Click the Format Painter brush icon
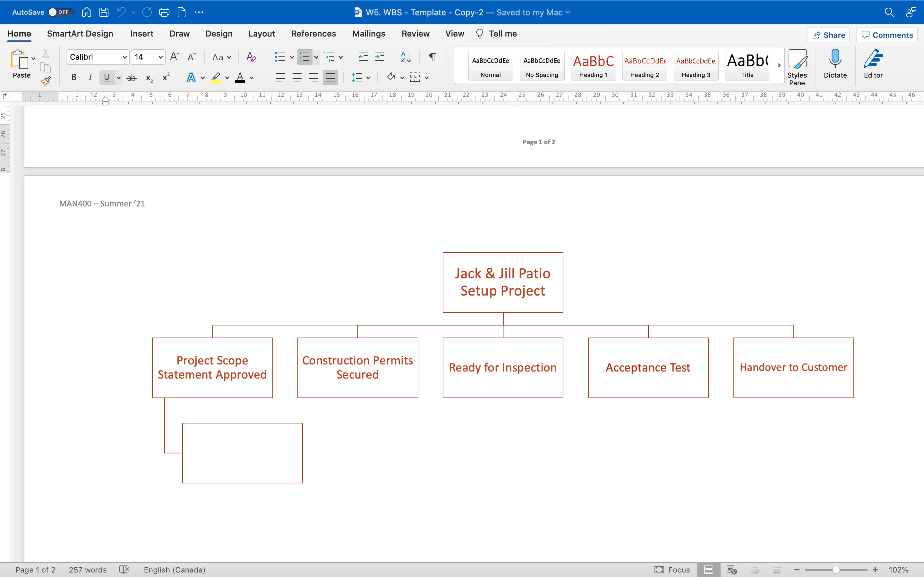 click(46, 80)
